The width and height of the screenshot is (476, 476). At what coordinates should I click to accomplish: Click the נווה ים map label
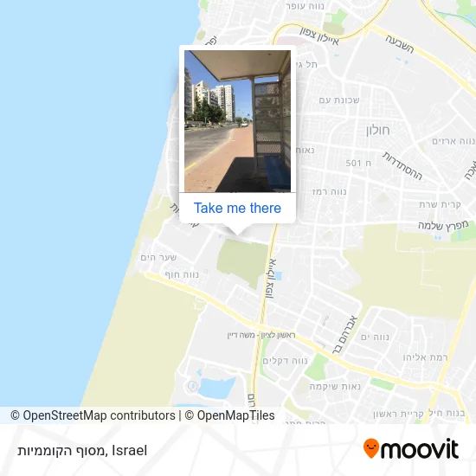[x=375, y=337]
